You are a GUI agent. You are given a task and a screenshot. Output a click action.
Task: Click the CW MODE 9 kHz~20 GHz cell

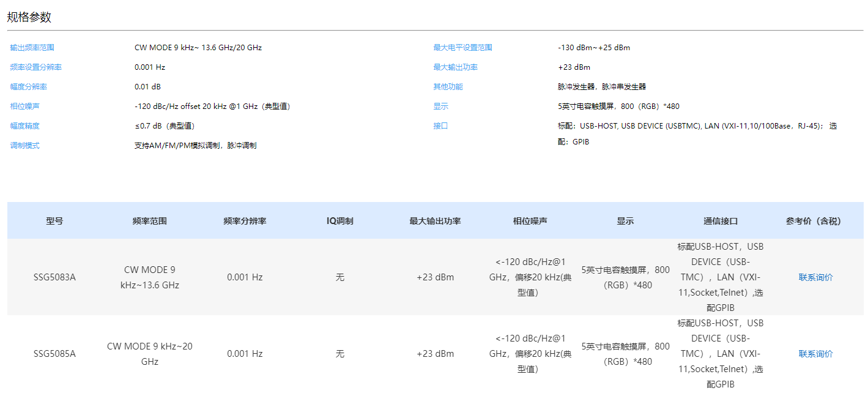click(150, 354)
